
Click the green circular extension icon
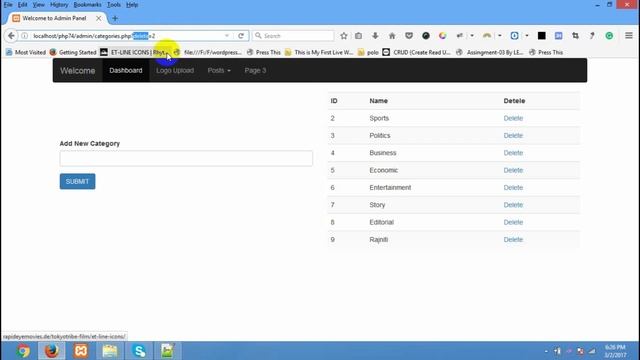pos(609,36)
